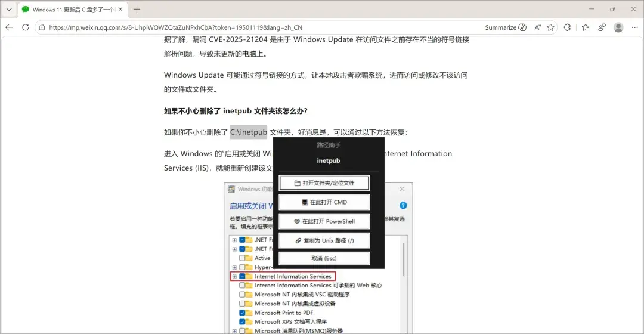Image resolution: width=644 pixels, height=334 pixels.
Task: Click the Windows 功能 list scrollbar
Action: tap(404, 259)
